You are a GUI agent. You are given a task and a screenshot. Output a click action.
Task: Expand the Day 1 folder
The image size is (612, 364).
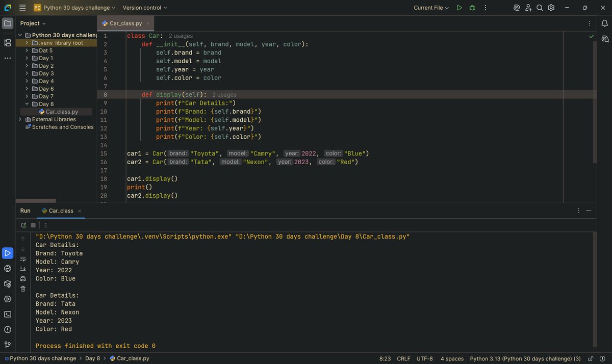(x=27, y=58)
